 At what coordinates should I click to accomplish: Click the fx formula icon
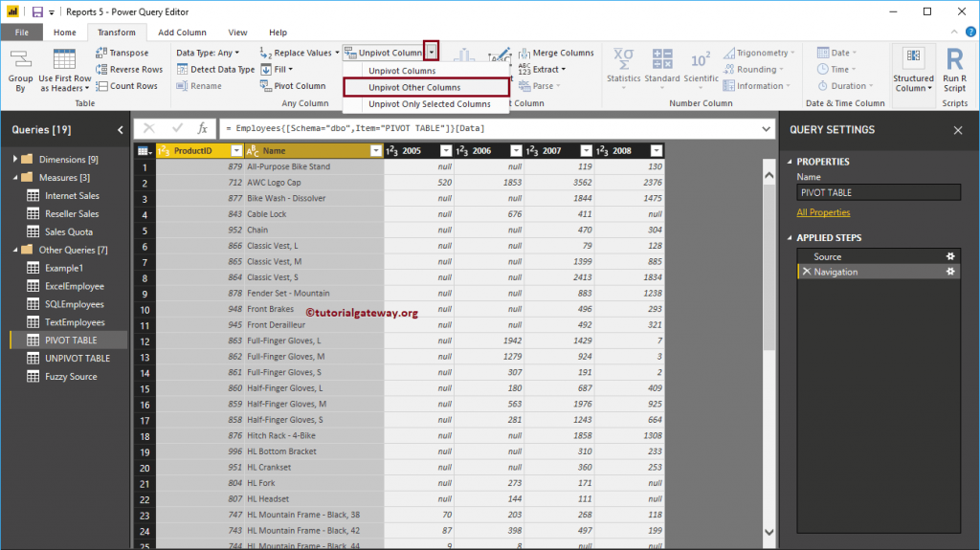click(x=203, y=128)
